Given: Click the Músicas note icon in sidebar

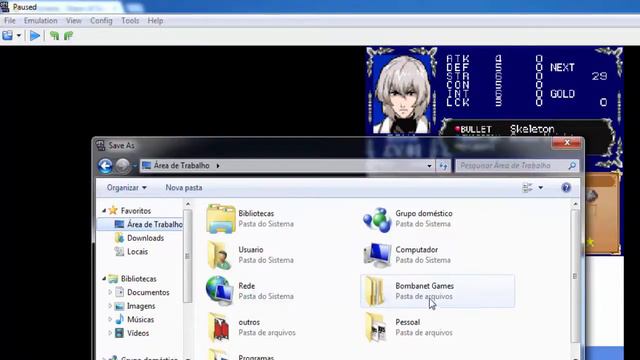Looking at the screenshot, I should pos(120,320).
